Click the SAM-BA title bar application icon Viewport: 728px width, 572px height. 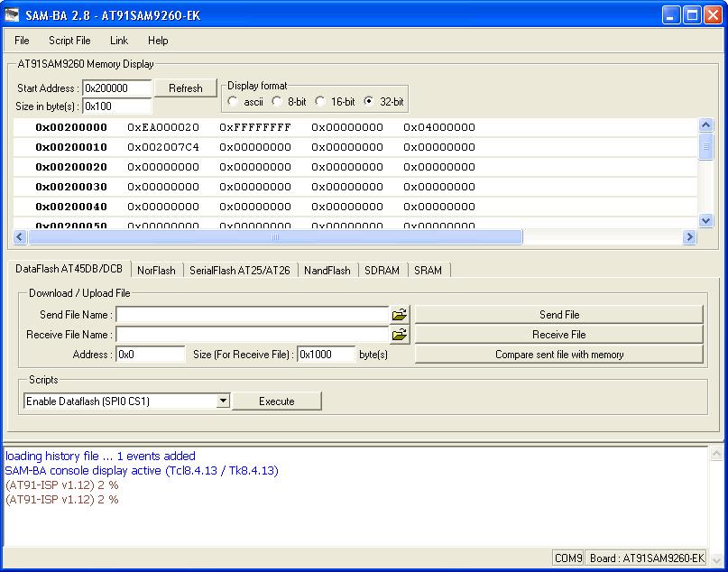[12, 15]
